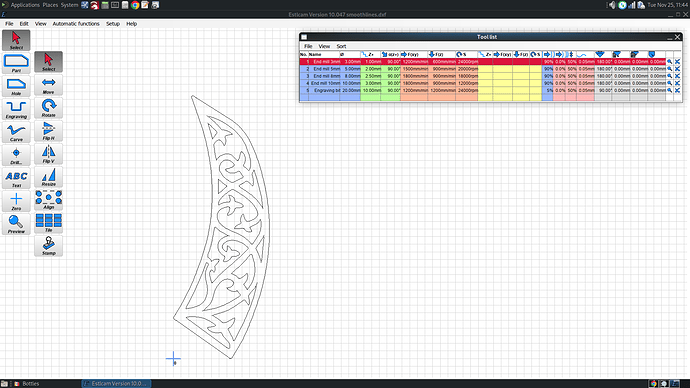Click the 2.50mm depth cell
Image resolution: width=690 pixels, height=388 pixels.
tap(371, 76)
